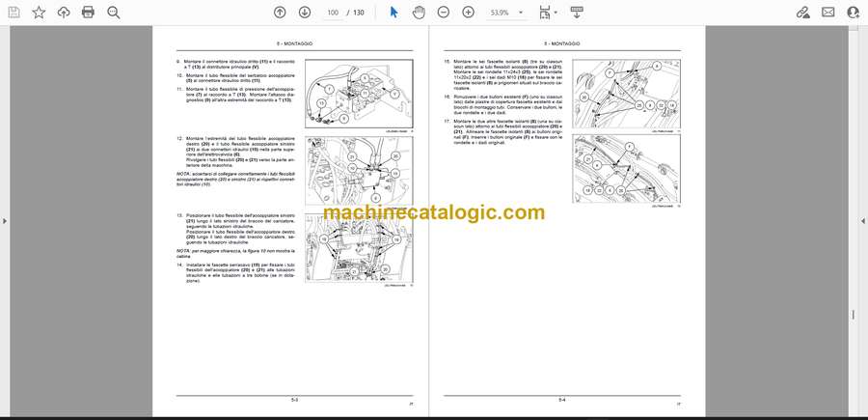Viewport: 868px width, 420px height.
Task: Click the loader arm figure above step 14
Action: pos(359,248)
